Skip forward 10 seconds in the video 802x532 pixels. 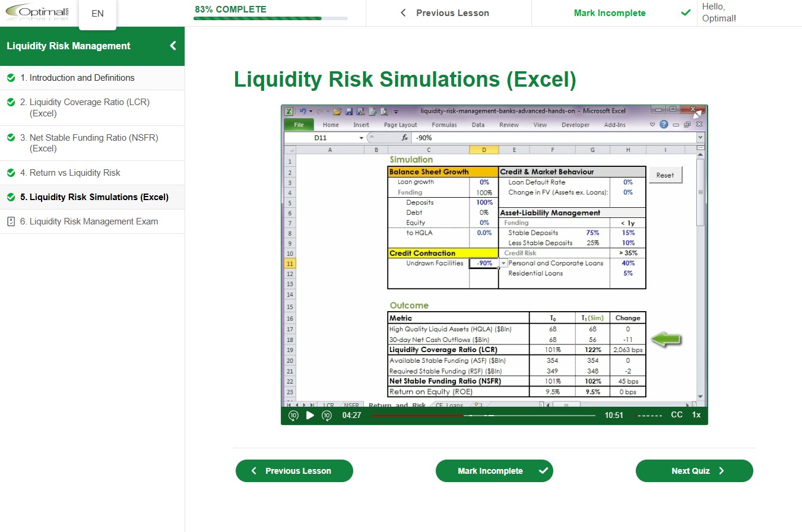327,416
